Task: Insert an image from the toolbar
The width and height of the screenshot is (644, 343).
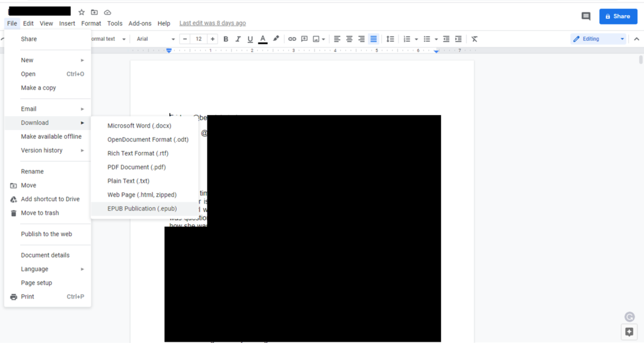Action: (x=316, y=39)
